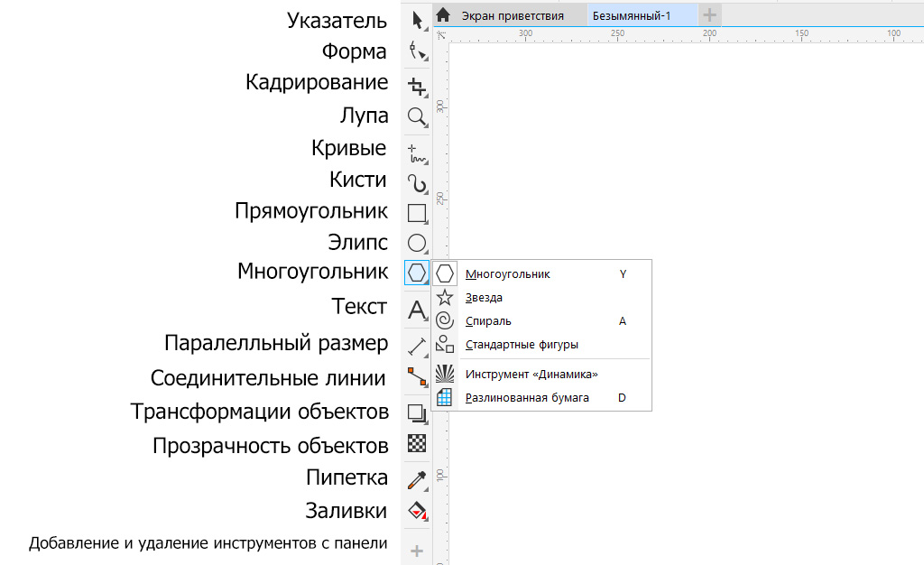Select the Rectangle tool in toolbox
This screenshot has width=924, height=565.
click(x=416, y=214)
